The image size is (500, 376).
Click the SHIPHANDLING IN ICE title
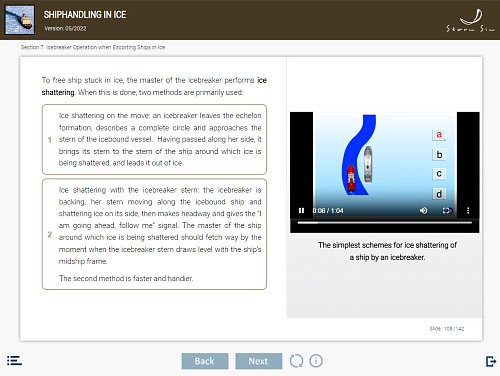click(x=85, y=15)
